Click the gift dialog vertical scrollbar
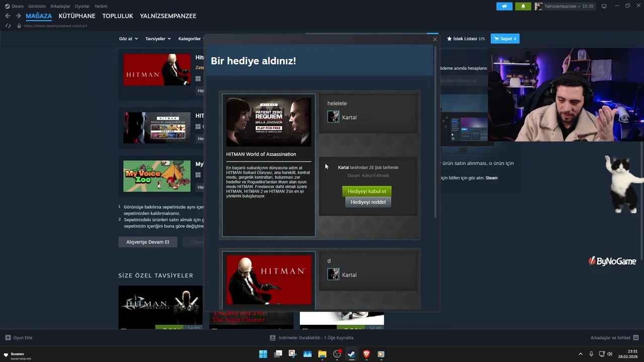The image size is (644, 362). [435, 131]
